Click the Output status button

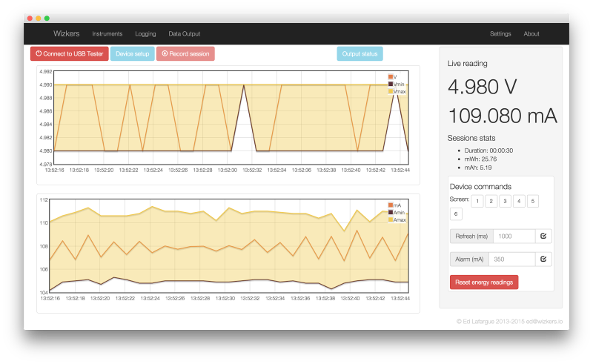point(360,53)
